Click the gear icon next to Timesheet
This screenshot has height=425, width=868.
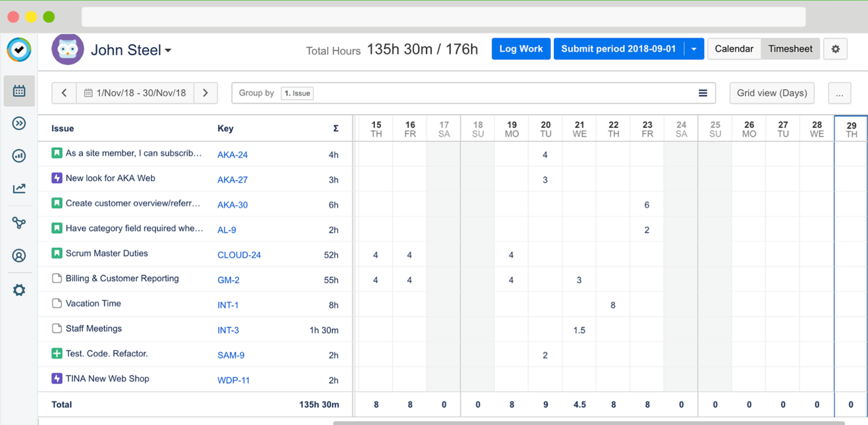tap(836, 49)
